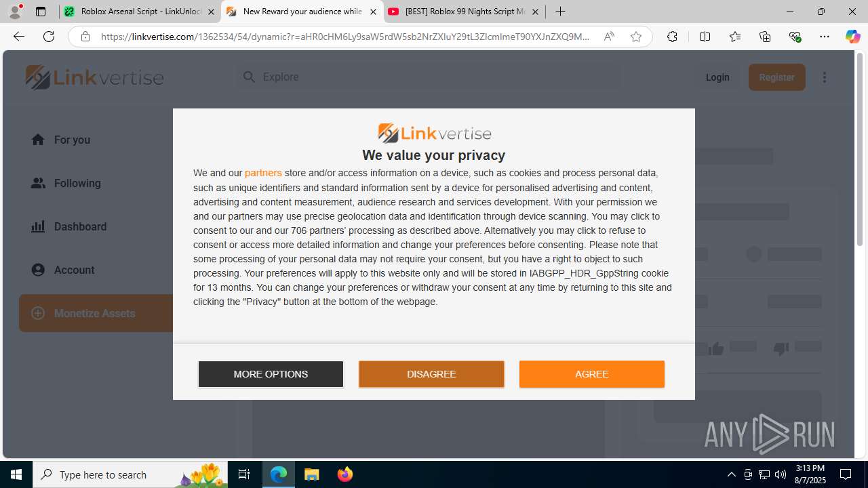Screen dimensions: 868x488
Task: Open Collections icon in browser toolbar
Action: (765, 37)
